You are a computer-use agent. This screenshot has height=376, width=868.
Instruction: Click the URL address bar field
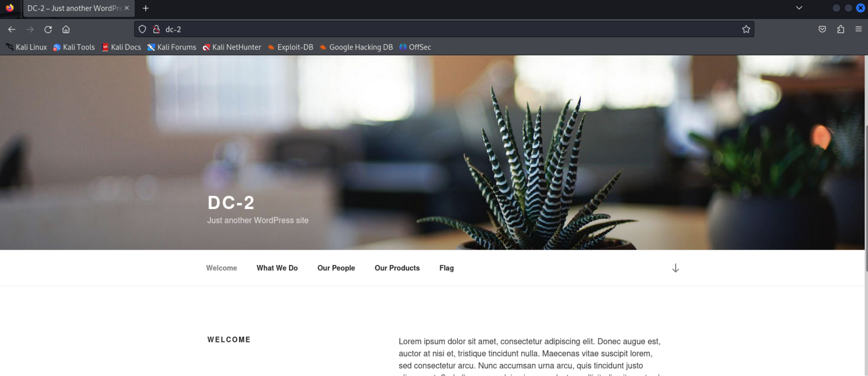coord(438,30)
